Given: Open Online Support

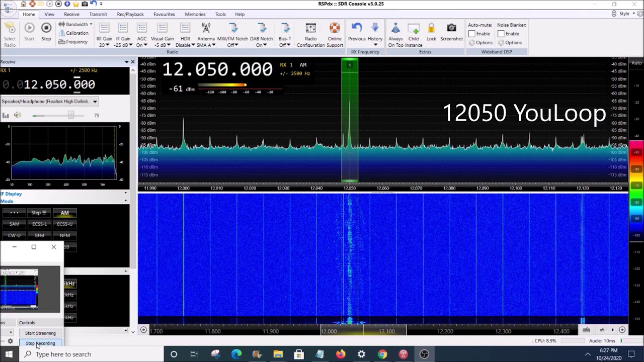Looking at the screenshot, I should tap(335, 35).
